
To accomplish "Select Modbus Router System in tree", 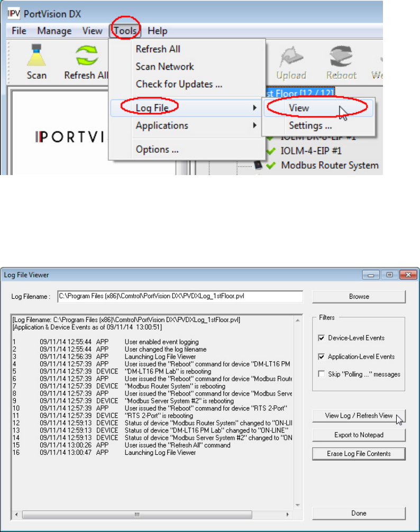I will 330,165.
